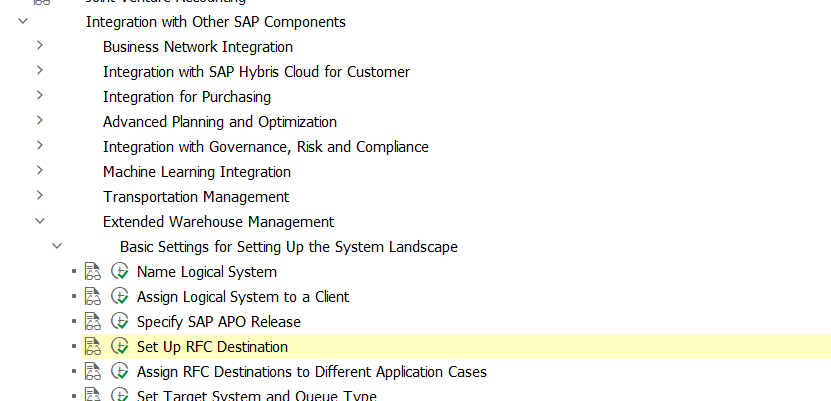Open documentation icon for Set Target System and Queue Type

click(93, 395)
